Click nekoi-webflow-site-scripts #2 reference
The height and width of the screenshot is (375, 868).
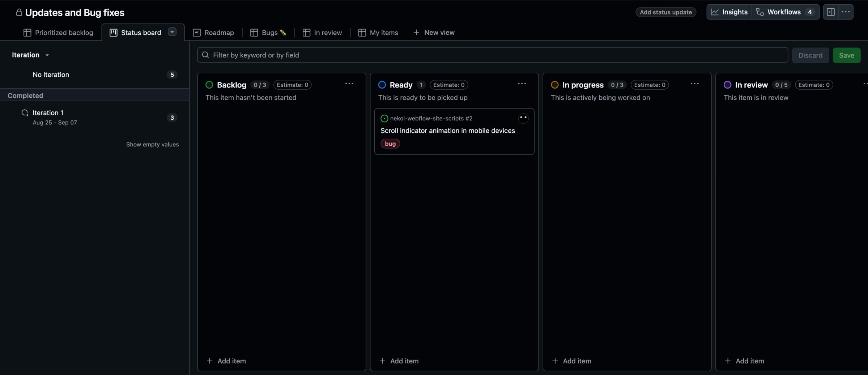tap(431, 118)
